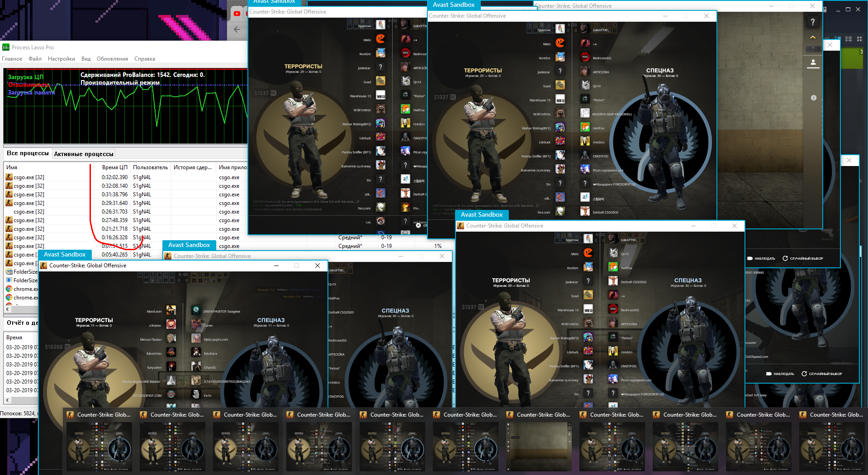Switch Steam window to list view icon

[x=849, y=39]
